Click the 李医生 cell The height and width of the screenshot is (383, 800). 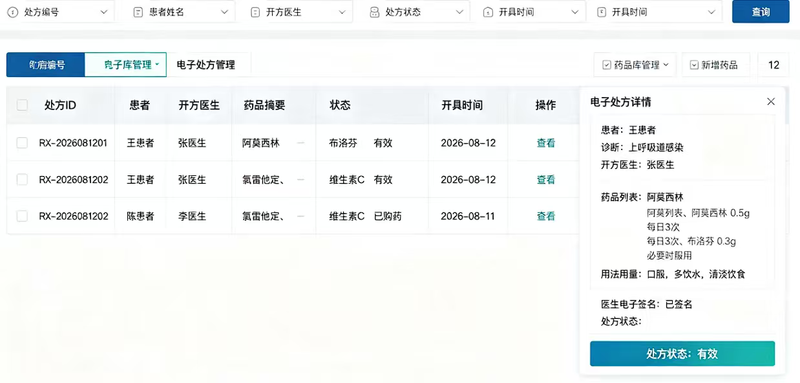click(x=192, y=216)
